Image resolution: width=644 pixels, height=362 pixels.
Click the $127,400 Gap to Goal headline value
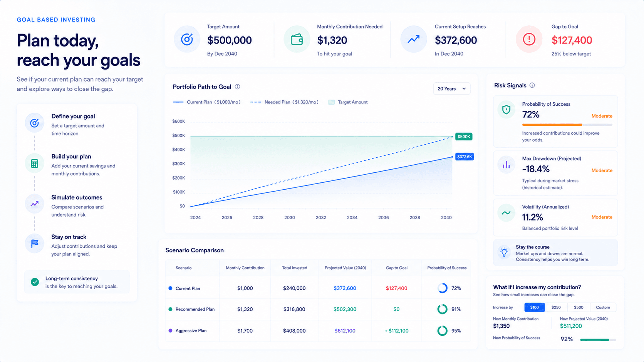572,40
